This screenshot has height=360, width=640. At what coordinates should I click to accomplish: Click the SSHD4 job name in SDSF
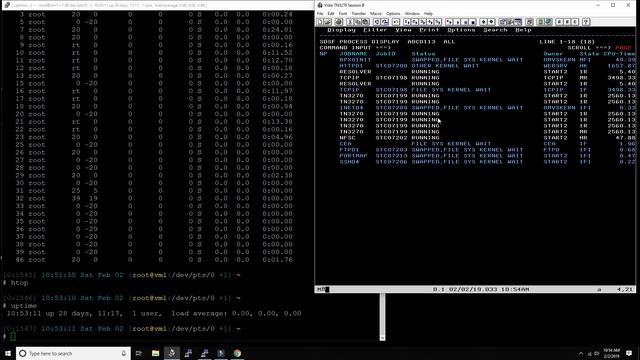[x=349, y=162]
